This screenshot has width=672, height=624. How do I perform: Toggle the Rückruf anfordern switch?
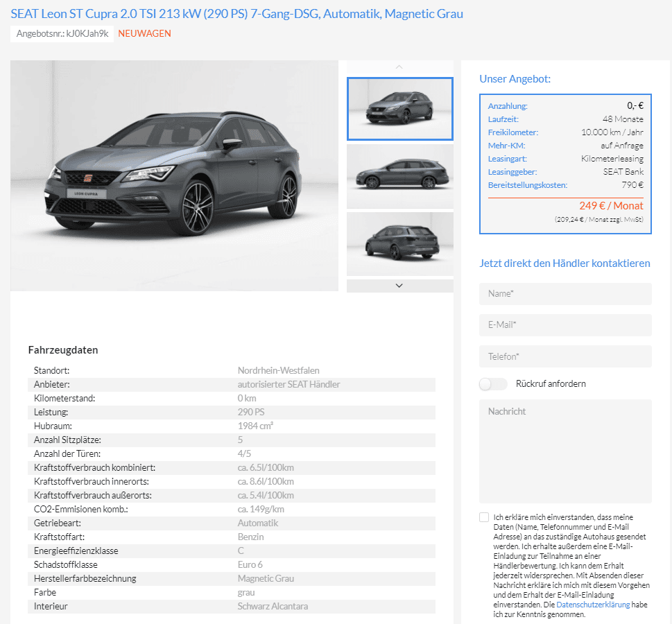[493, 384]
